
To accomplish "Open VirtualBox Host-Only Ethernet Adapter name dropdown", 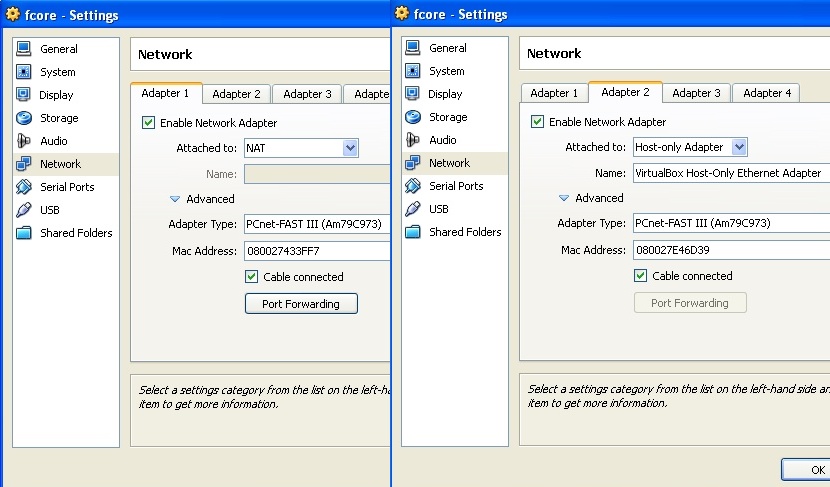I will 732,173.
